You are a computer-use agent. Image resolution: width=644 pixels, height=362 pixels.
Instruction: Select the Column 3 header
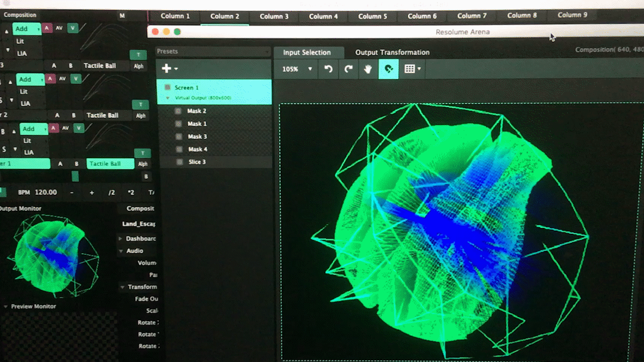pos(274,17)
